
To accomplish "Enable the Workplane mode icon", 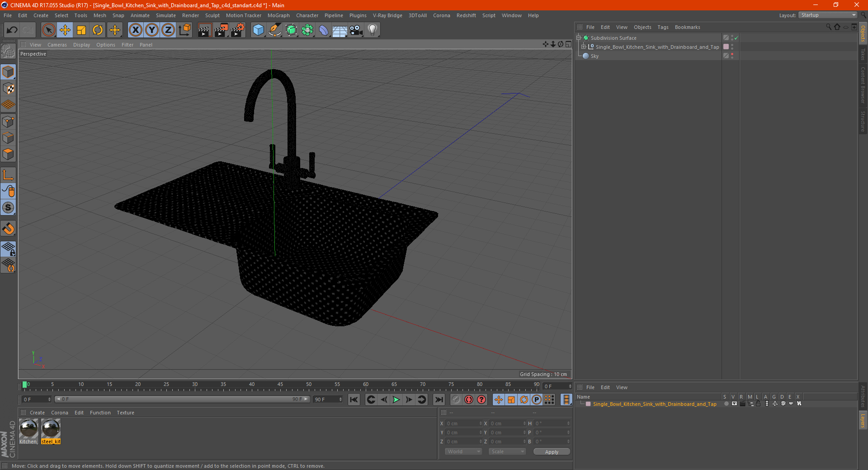I will 8,105.
